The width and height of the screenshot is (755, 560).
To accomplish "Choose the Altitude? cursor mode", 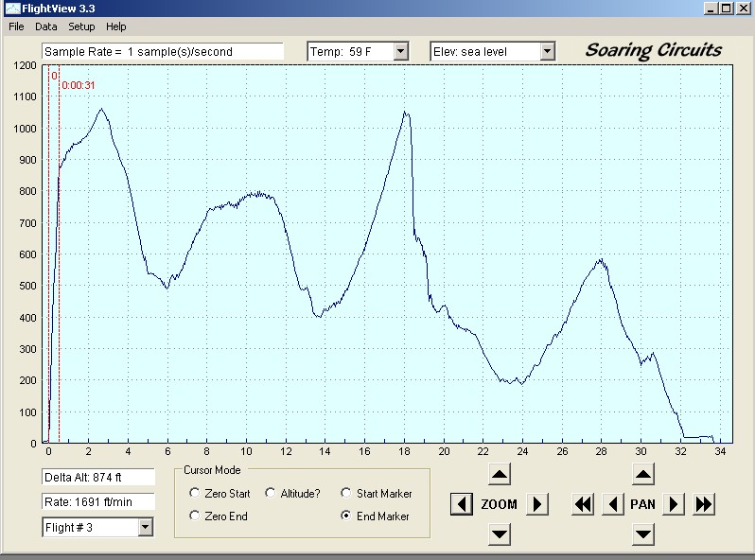I will pyautogui.click(x=271, y=493).
